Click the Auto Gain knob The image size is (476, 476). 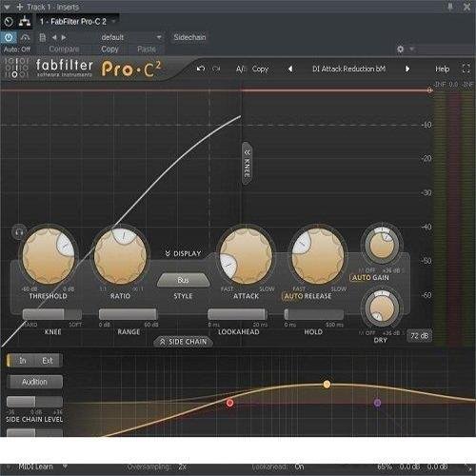[382, 245]
